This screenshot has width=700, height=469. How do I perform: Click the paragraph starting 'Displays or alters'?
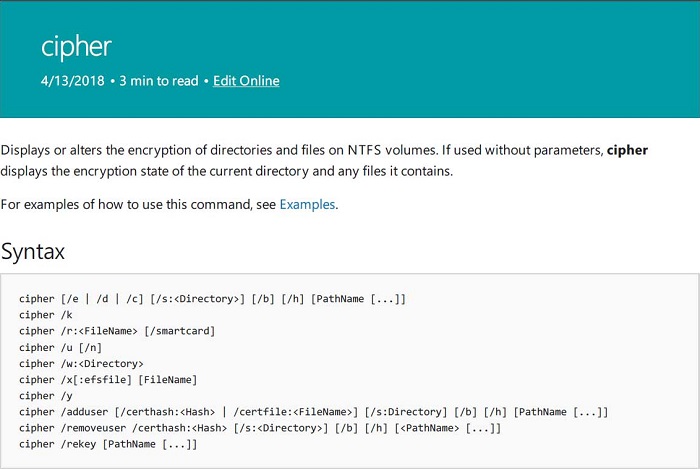pyautogui.click(x=324, y=161)
